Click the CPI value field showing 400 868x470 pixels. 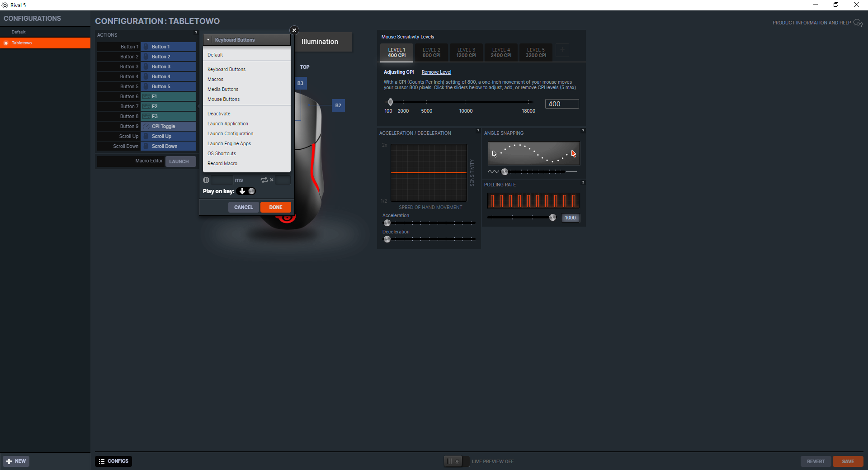coord(562,104)
